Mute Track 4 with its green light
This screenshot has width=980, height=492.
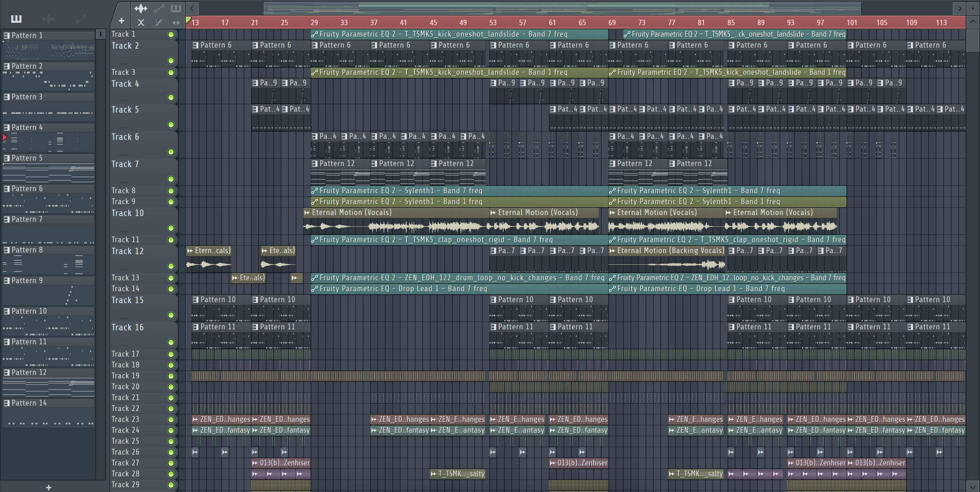click(x=171, y=98)
